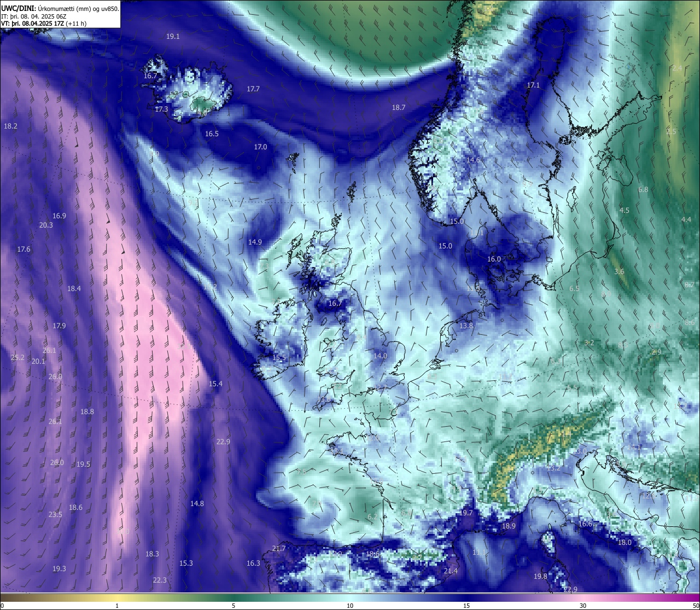Click the 25.2 value at left edge
This screenshot has height=610, width=700.
(17, 358)
